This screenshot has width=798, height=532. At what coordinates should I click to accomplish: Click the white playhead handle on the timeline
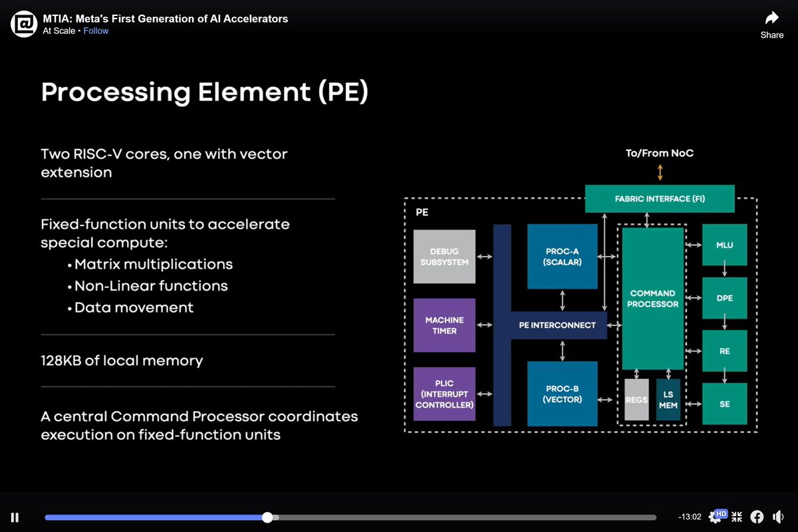point(267,517)
